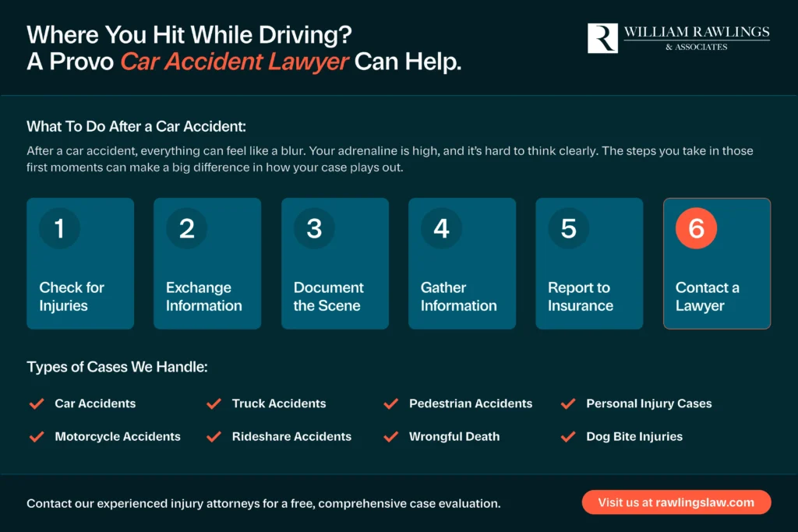798x532 pixels.
Task: Select the numbered circle on step 1
Action: pos(58,228)
